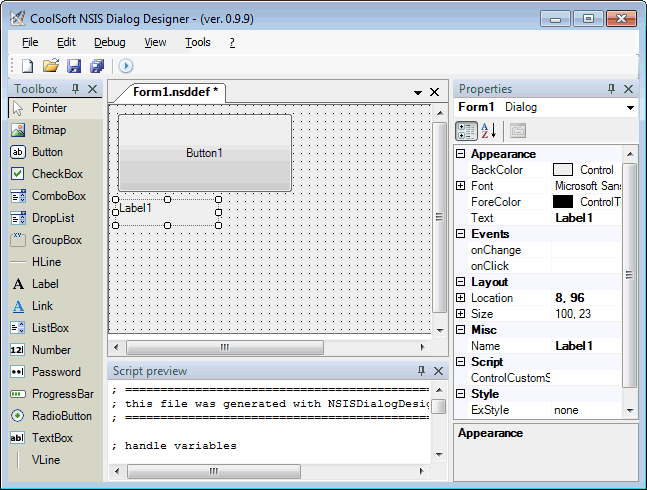The width and height of the screenshot is (647, 490).
Task: Select the RadioButton control in Toolbox
Action: pyautogui.click(x=61, y=416)
